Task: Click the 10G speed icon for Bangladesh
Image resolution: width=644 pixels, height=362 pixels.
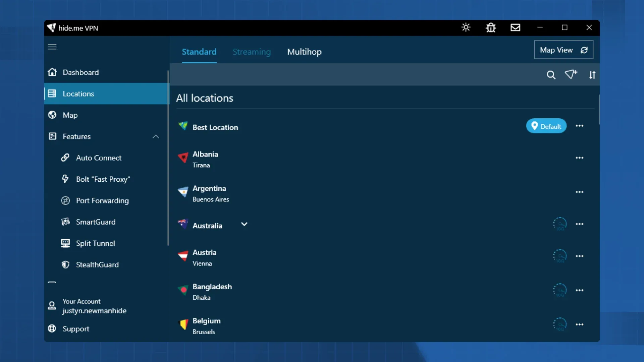Action: pos(560,290)
